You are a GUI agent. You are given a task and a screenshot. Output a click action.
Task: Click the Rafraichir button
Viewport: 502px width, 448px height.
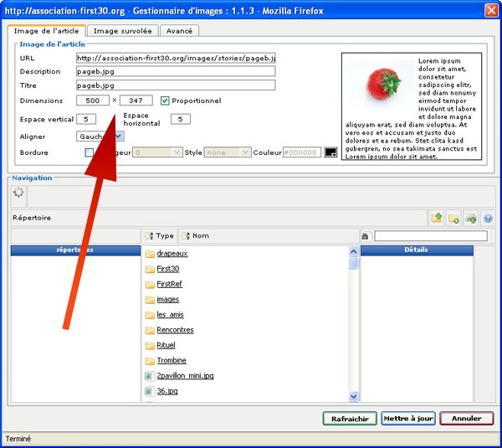click(x=350, y=418)
